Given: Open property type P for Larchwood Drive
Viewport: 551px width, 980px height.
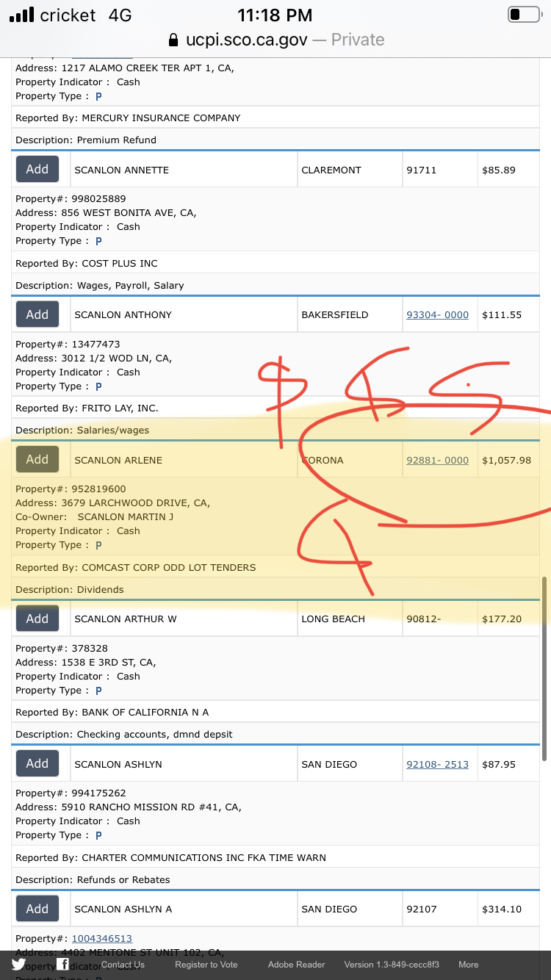Looking at the screenshot, I should [x=98, y=545].
